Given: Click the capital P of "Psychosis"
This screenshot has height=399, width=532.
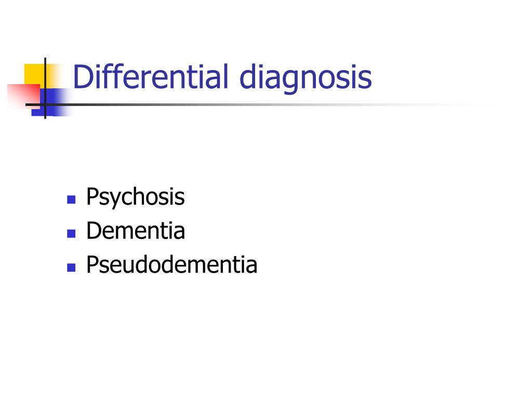Looking at the screenshot, I should coord(93,196).
